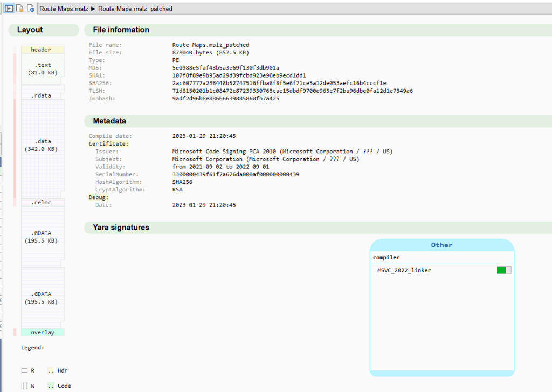The height and width of the screenshot is (392, 552).
Task: Click the Code legend color box
Action: (51, 386)
